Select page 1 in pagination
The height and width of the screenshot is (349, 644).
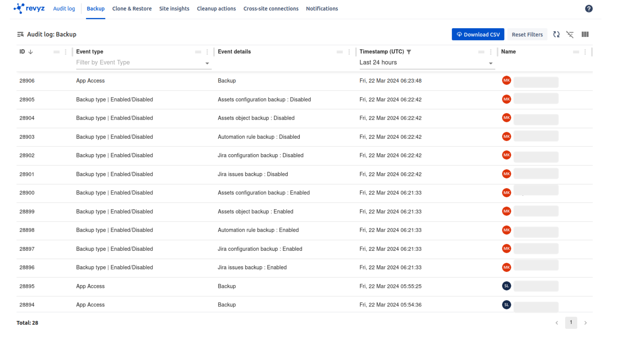[x=571, y=323]
